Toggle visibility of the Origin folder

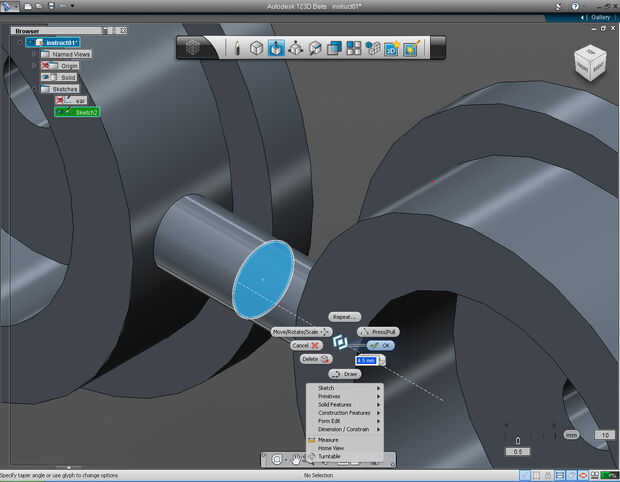[46, 65]
